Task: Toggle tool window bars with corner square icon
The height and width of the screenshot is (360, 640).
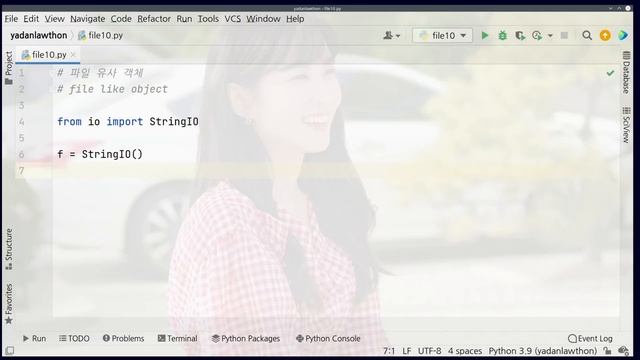Action: pyautogui.click(x=10, y=351)
